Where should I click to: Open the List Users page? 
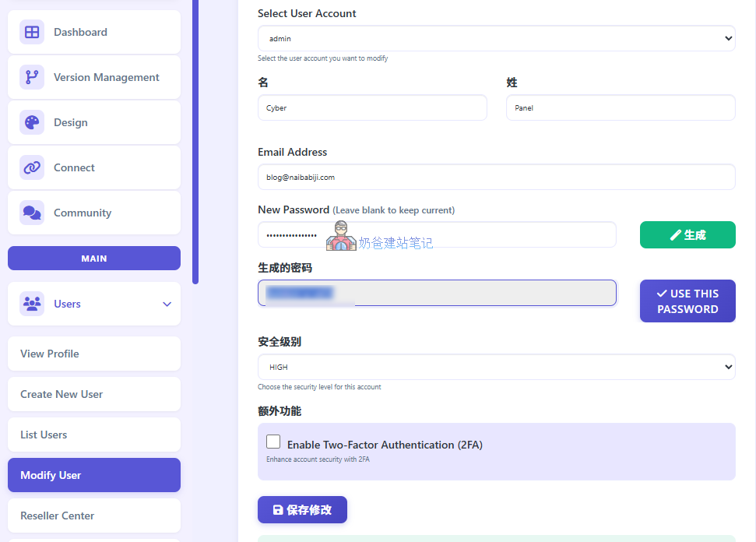coord(93,435)
